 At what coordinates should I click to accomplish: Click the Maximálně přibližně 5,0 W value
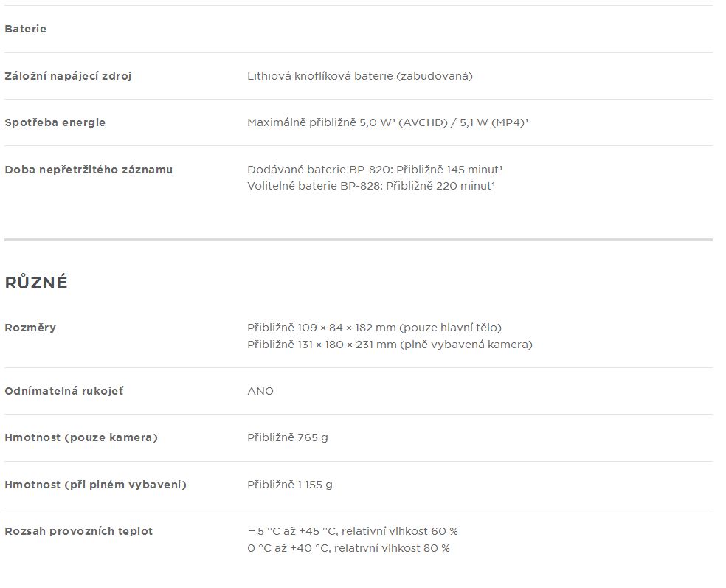[x=387, y=122]
